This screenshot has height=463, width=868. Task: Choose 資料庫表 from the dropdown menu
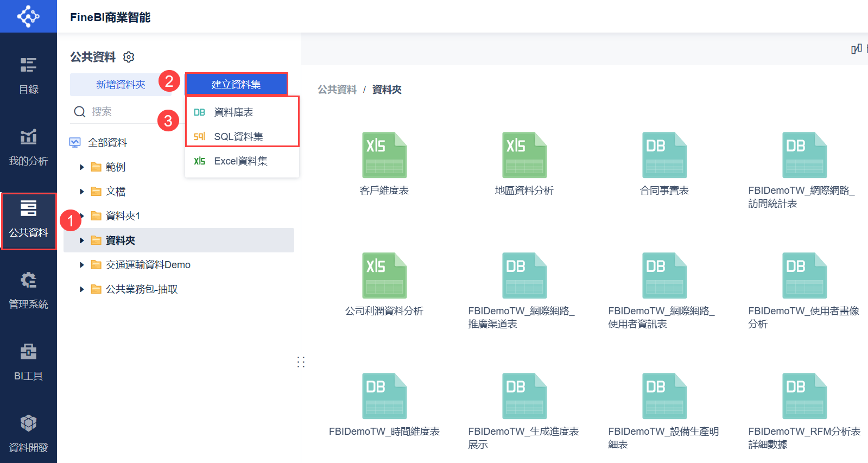(242, 112)
